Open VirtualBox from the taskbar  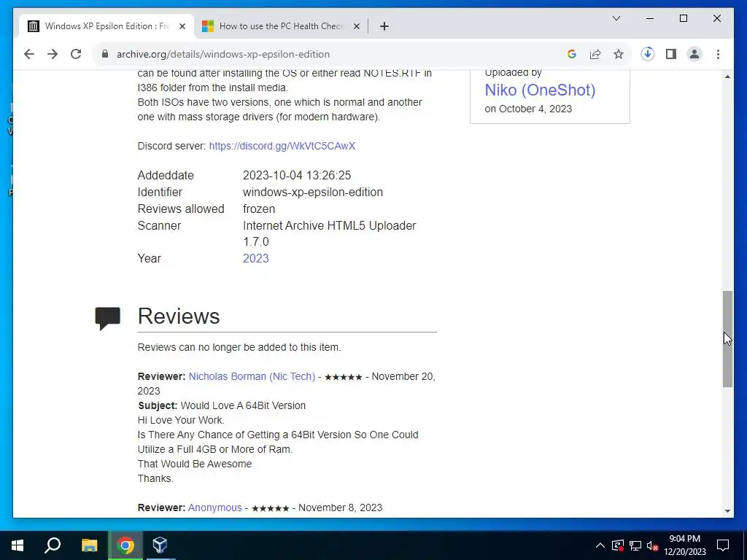[x=160, y=545]
